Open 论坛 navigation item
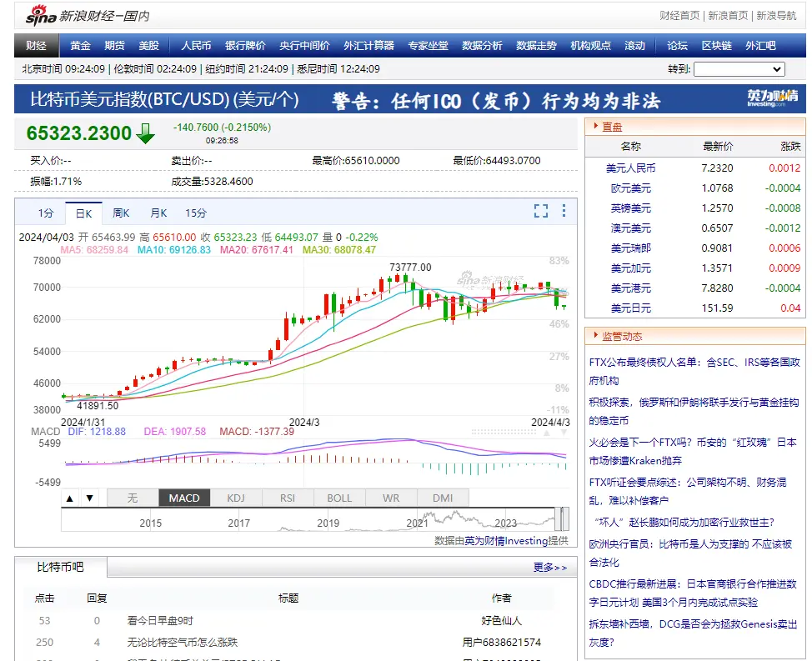Image resolution: width=812 pixels, height=661 pixels. (677, 46)
